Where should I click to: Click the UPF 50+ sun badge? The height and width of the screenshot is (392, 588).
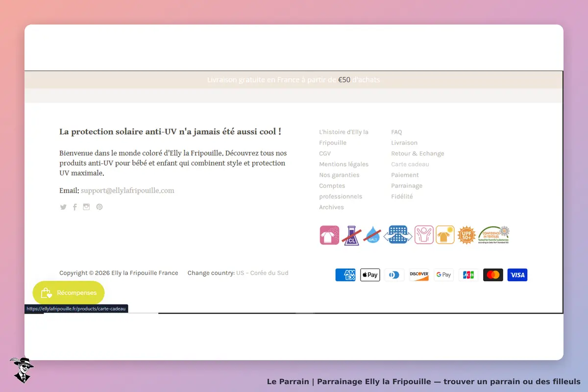[x=466, y=235]
